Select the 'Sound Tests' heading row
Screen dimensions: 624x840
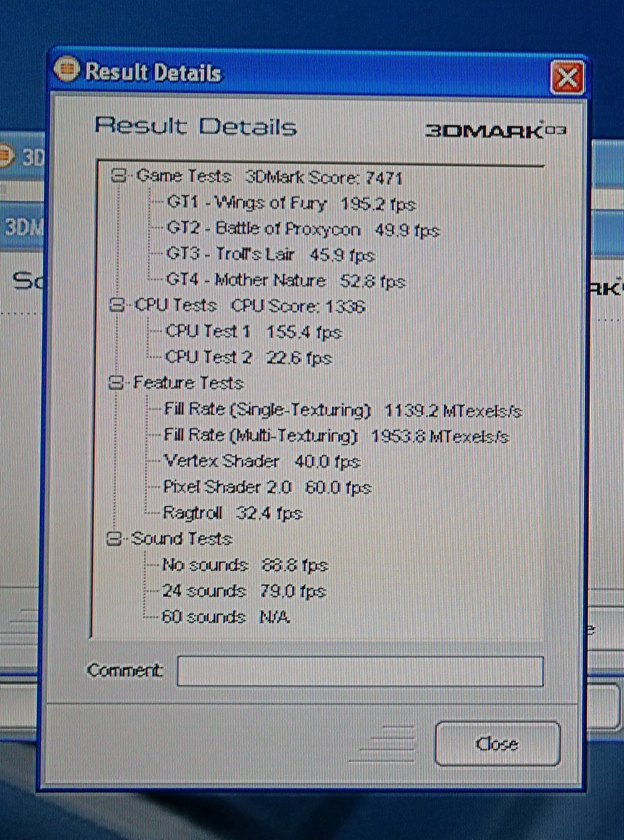(181, 539)
